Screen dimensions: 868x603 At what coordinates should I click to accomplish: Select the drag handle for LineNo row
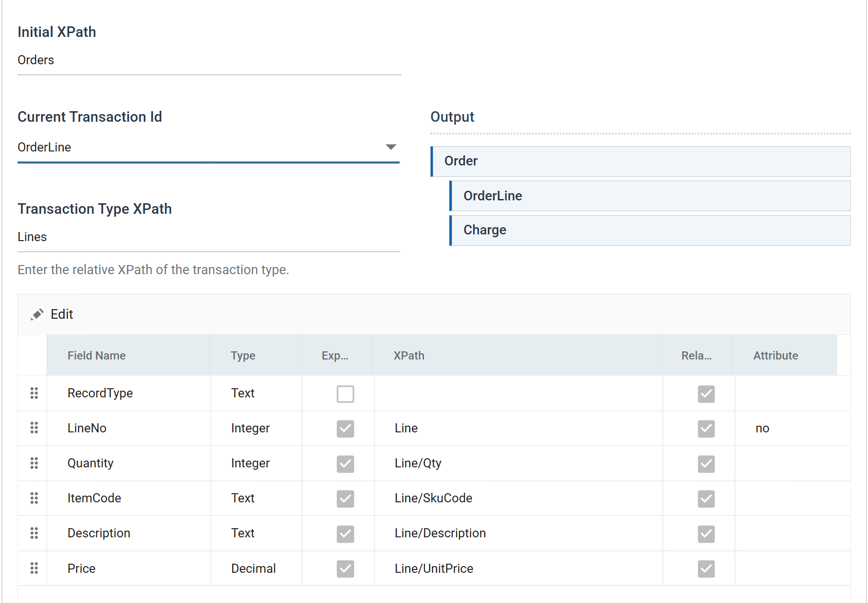(x=34, y=428)
